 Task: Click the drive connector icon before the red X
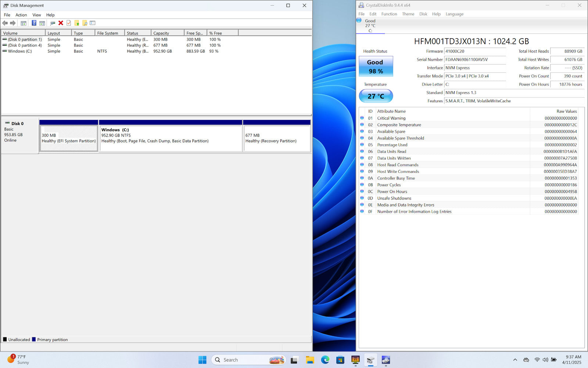pos(53,23)
